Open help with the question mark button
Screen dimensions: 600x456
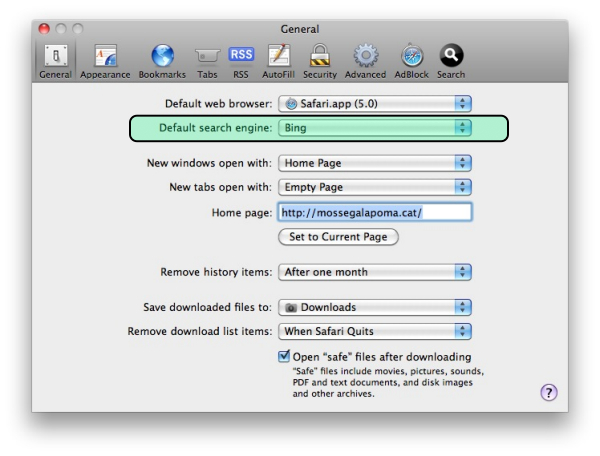[x=549, y=392]
